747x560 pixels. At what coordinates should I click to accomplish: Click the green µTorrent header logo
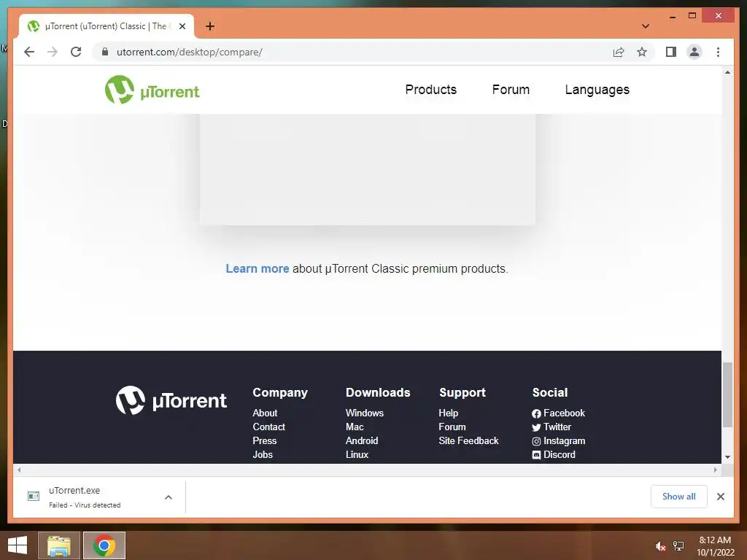(x=152, y=90)
